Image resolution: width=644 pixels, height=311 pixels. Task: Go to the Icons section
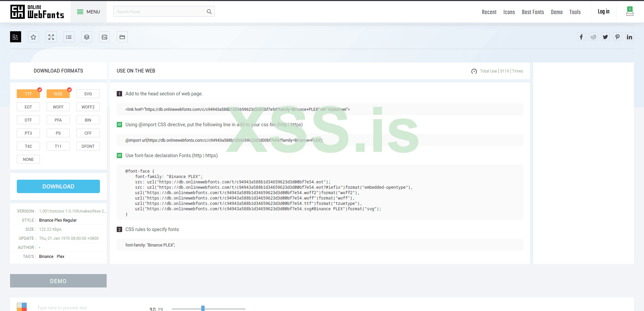point(509,12)
